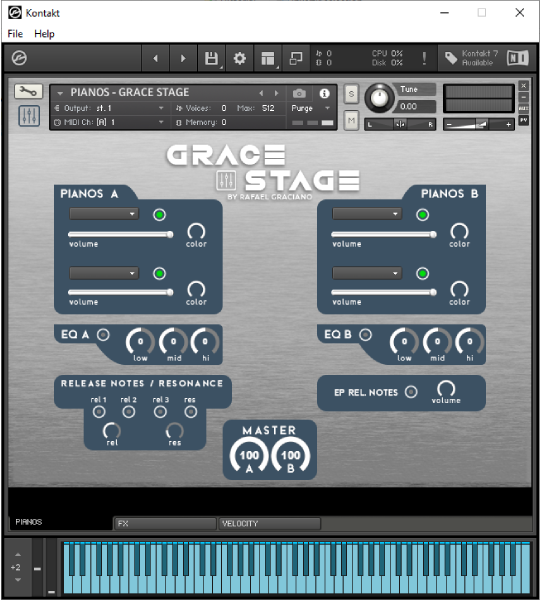Screen dimensions: 540x600
Task: Click Pianos B second volume slider
Action: point(384,292)
